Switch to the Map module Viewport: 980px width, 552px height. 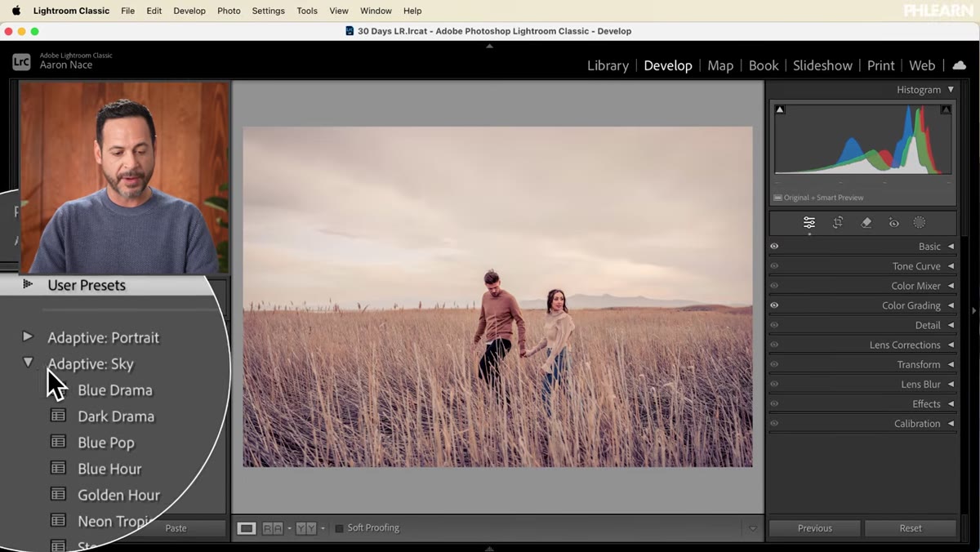(720, 65)
